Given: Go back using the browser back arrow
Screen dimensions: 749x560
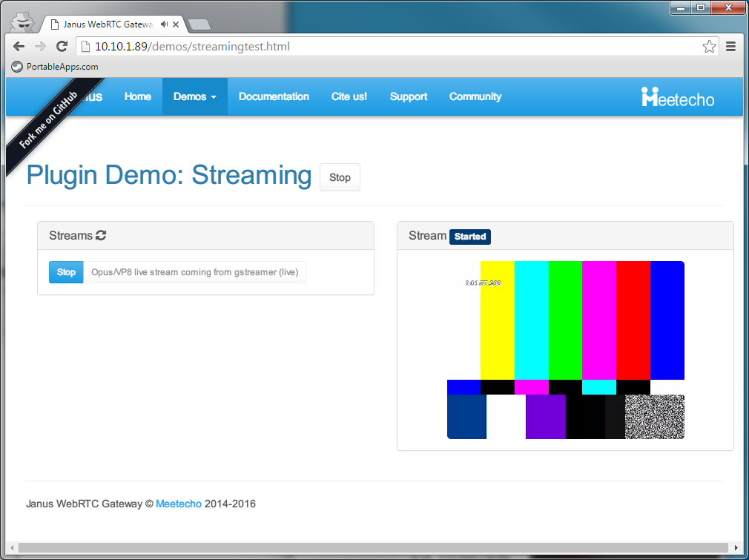Looking at the screenshot, I should (19, 46).
